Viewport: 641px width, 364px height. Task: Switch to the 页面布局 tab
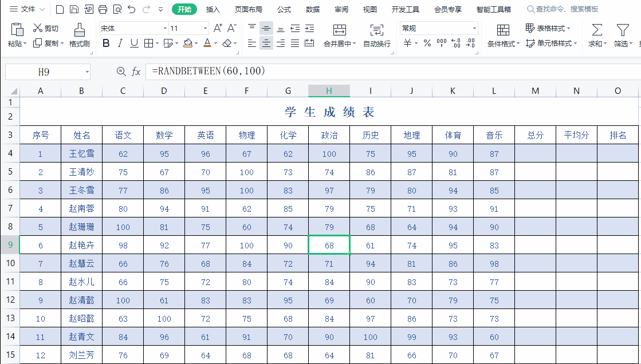pos(249,9)
